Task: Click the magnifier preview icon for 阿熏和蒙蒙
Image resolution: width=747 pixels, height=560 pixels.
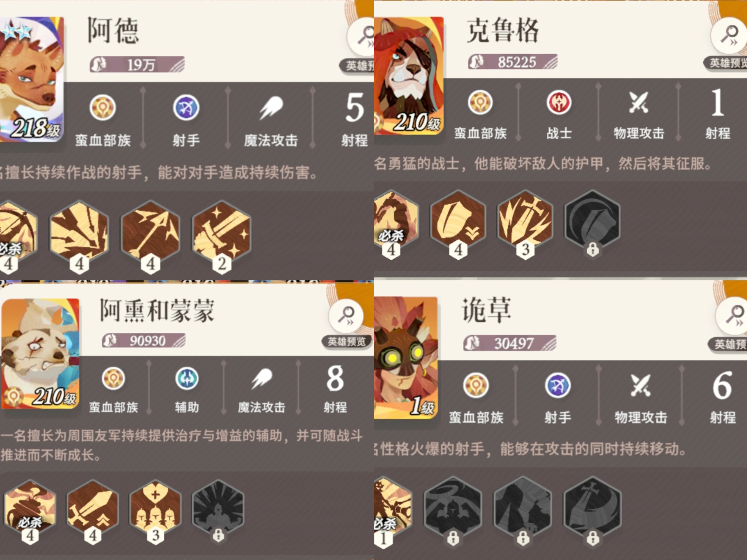Action: click(x=346, y=316)
